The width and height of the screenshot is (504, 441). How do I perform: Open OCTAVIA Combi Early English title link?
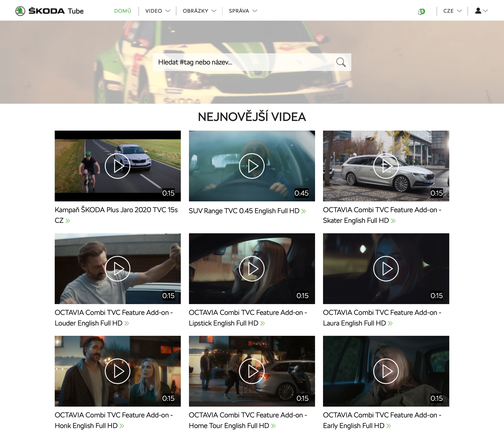(382, 420)
